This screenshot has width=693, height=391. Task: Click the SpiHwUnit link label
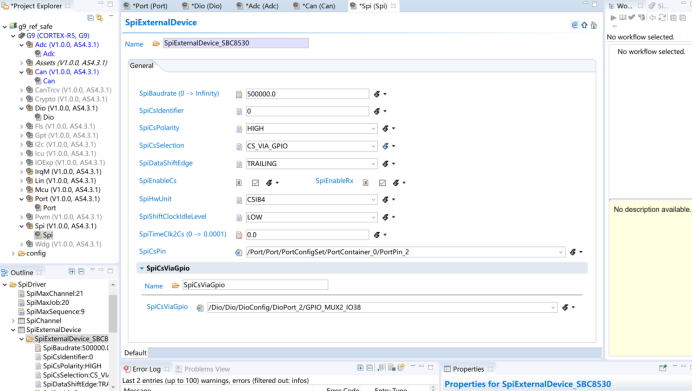155,199
